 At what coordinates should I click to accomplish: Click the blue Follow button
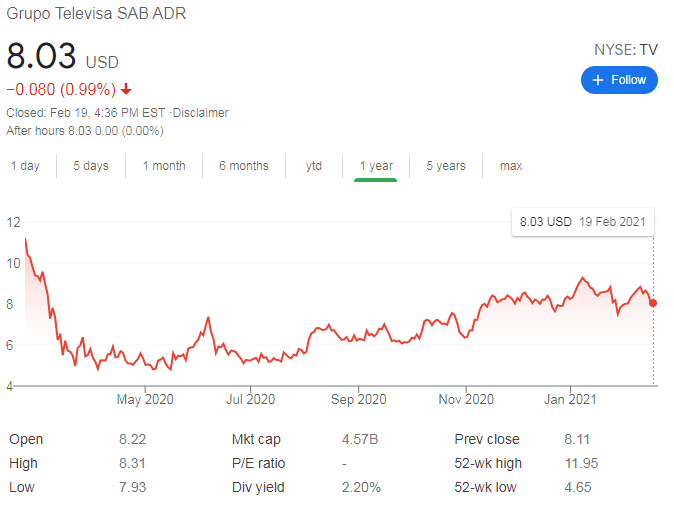pos(619,80)
